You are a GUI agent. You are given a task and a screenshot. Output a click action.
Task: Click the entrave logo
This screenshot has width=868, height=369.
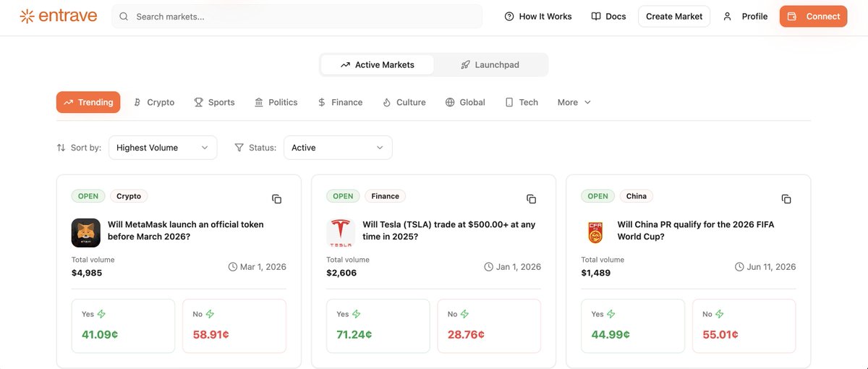(59, 16)
